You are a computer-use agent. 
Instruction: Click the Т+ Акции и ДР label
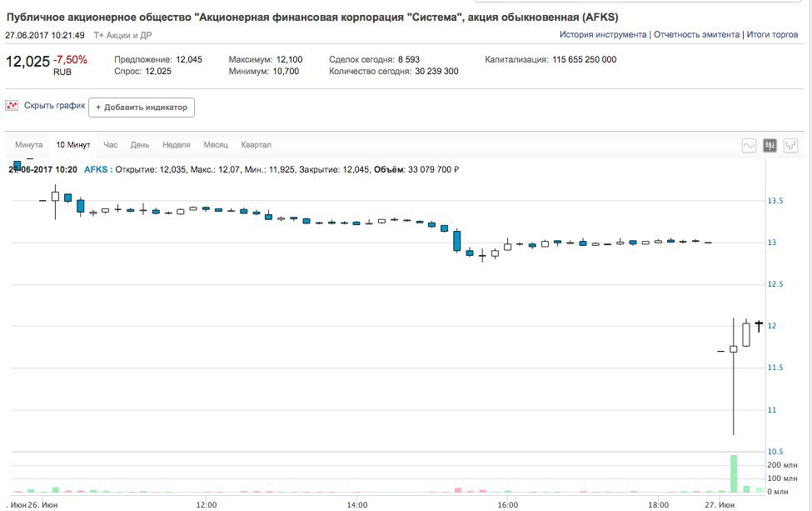tap(122, 35)
